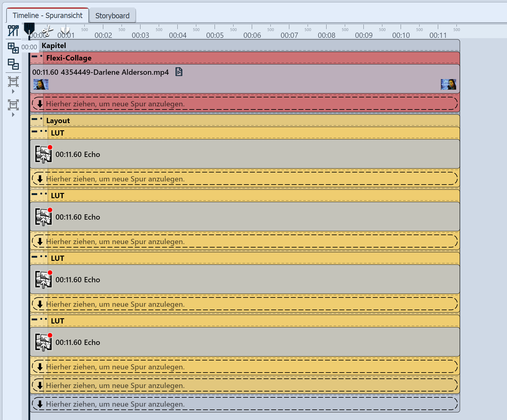Click the down-arrow icon in the Flexi-Collage drop zone
Viewport: 507px width, 420px height.
pyautogui.click(x=40, y=104)
